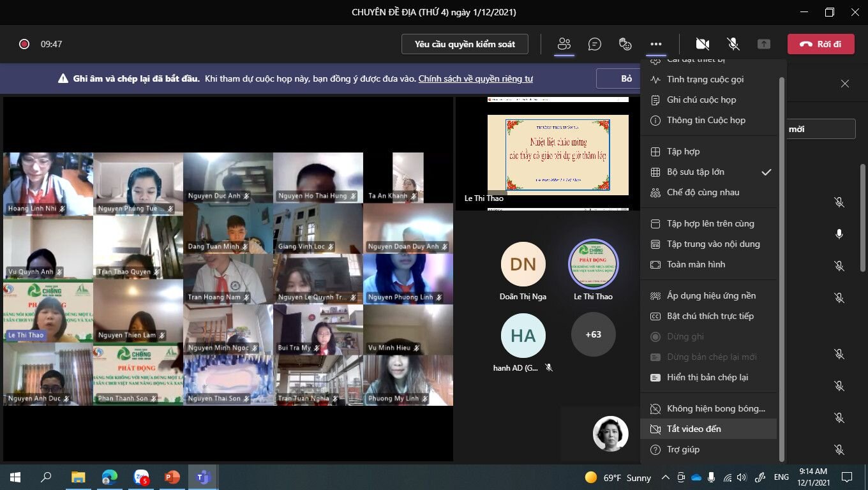
Task: Launch PowerPoint from the taskbar
Action: tap(172, 477)
